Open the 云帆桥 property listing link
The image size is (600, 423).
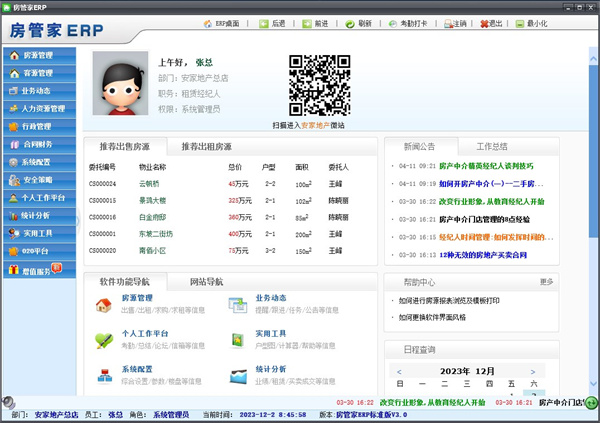[x=150, y=184]
